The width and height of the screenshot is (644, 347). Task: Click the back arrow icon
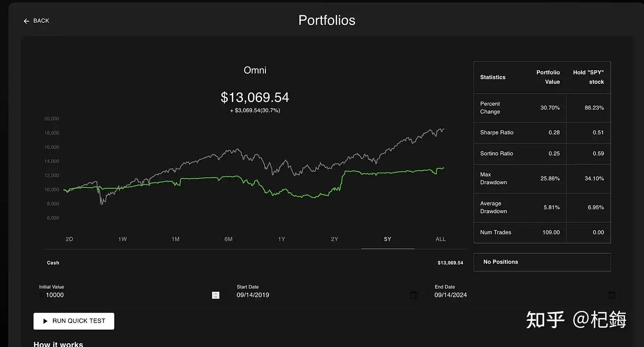pyautogui.click(x=26, y=21)
